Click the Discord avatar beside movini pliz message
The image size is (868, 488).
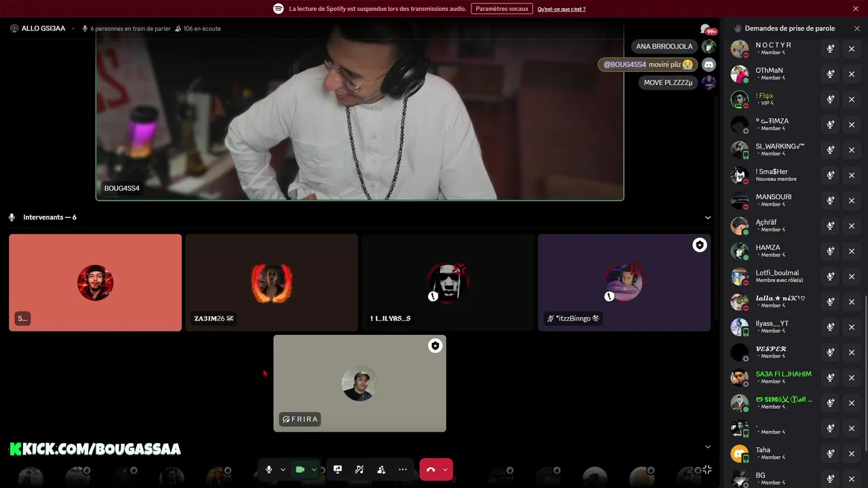(709, 64)
